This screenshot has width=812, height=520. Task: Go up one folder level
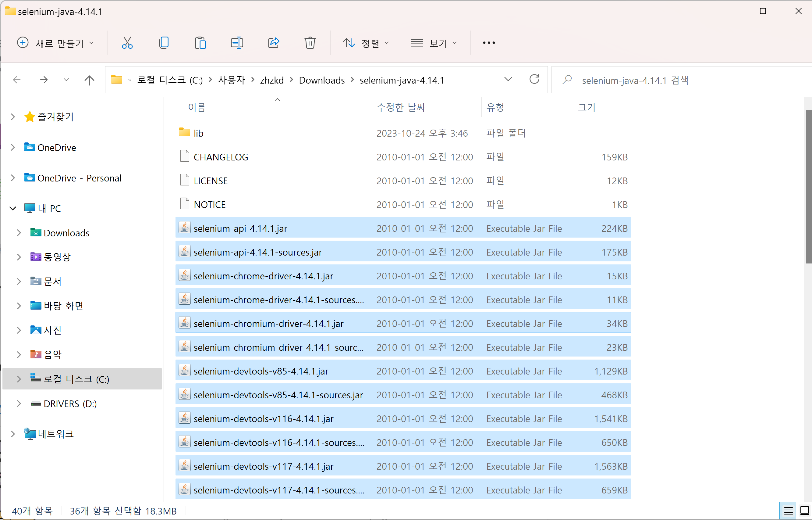pos(89,80)
